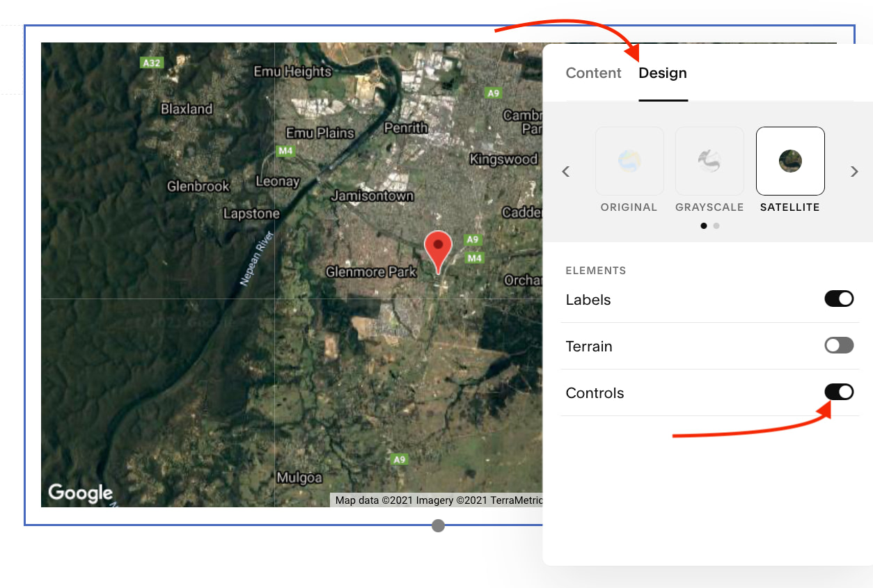Click the Map data attribution text
Viewport: 873px width, 588px height.
(437, 500)
